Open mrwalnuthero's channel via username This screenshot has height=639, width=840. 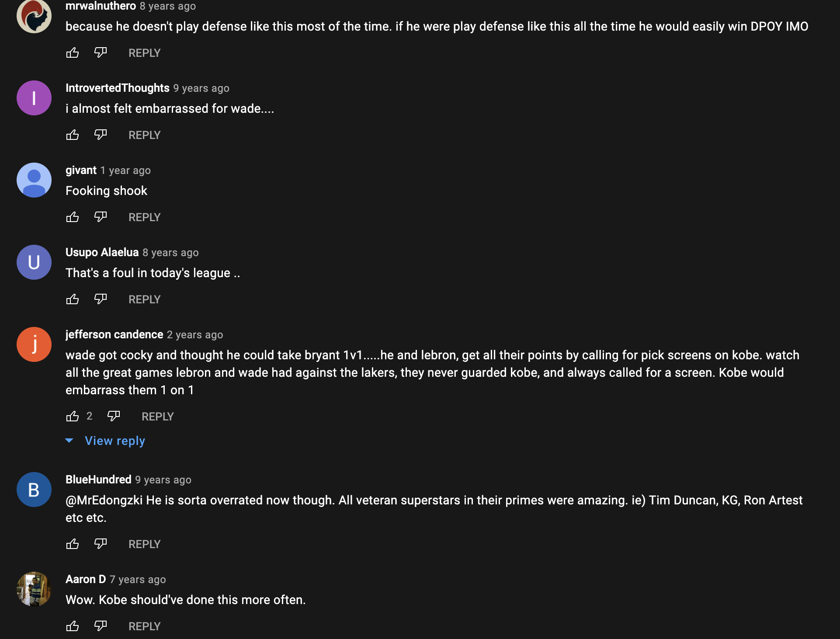101,6
